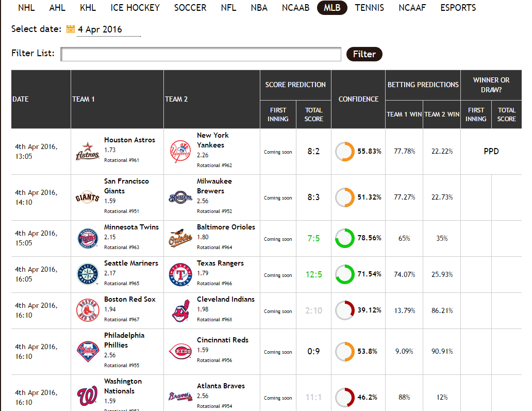Open the calendar icon beside Select date
532x411 pixels.
click(x=70, y=29)
